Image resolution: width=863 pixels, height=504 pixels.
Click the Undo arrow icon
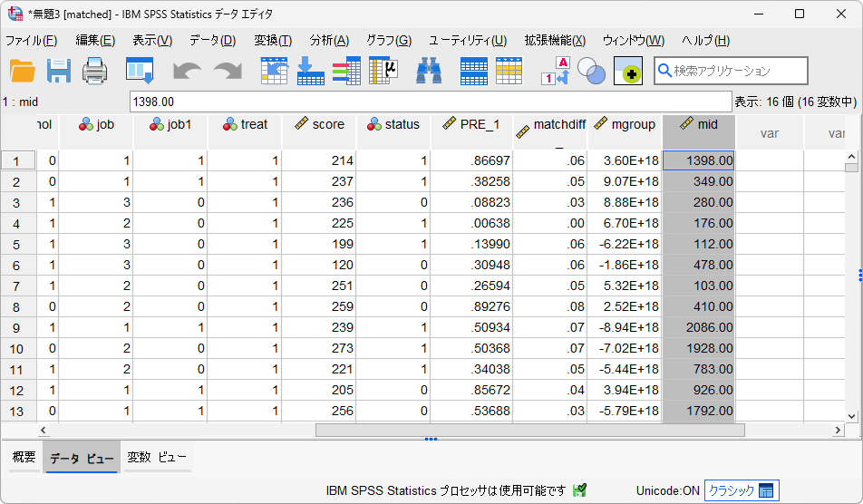coord(187,71)
